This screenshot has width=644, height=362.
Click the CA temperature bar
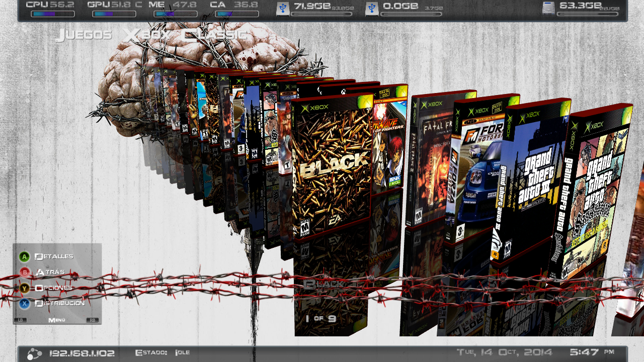pos(237,14)
